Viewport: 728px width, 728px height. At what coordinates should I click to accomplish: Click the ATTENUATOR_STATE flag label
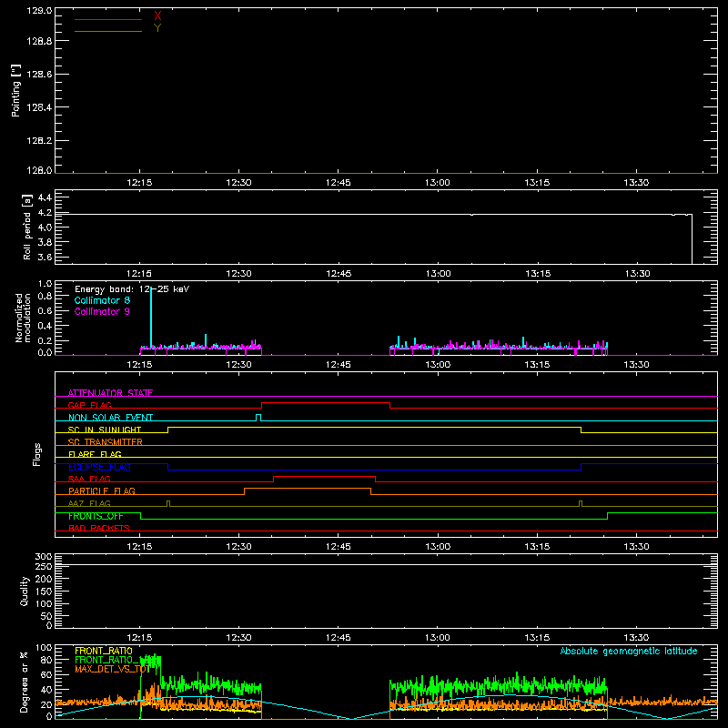click(x=110, y=393)
